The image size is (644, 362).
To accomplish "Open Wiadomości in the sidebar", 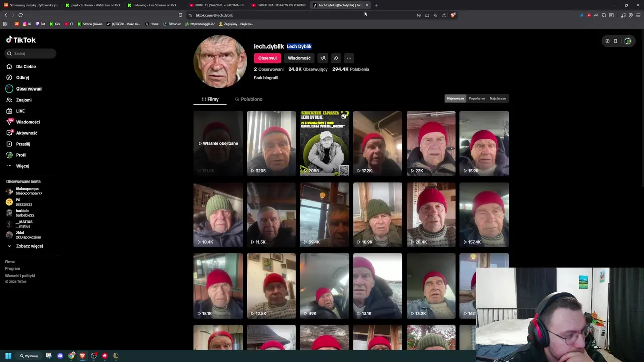I will click(x=23, y=122).
